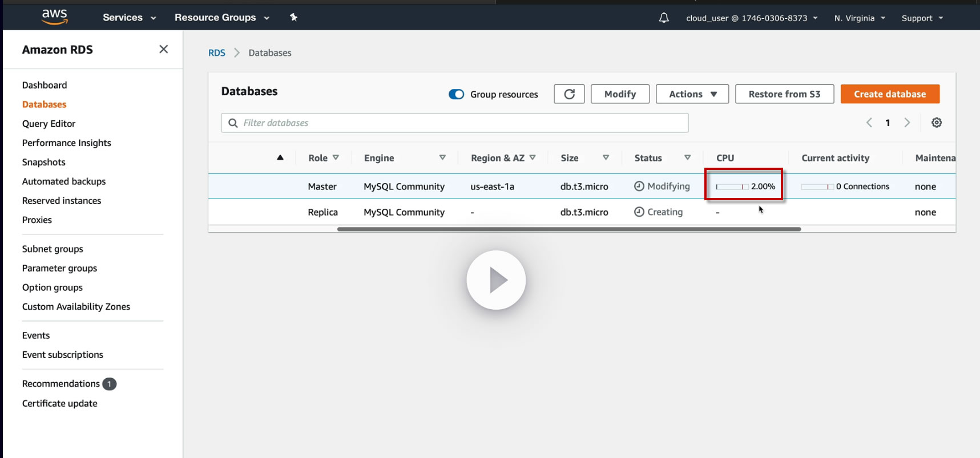Open Performance Insights
This screenshot has height=458, width=980.
(66, 143)
